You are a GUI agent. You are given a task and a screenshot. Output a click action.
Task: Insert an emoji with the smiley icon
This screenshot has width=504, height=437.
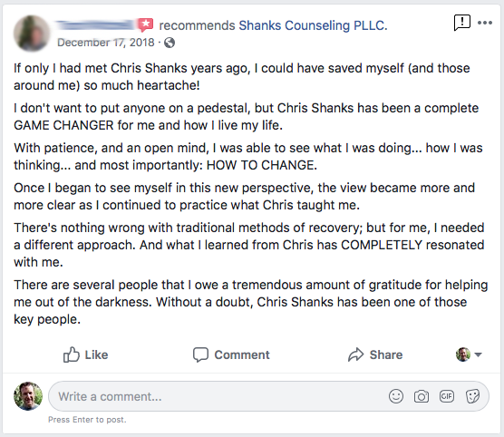(x=396, y=396)
